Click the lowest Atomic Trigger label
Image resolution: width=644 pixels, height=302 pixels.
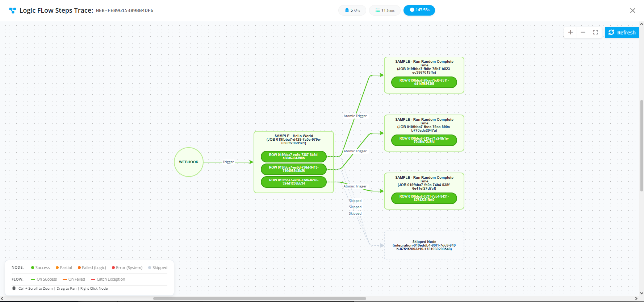(x=355, y=186)
